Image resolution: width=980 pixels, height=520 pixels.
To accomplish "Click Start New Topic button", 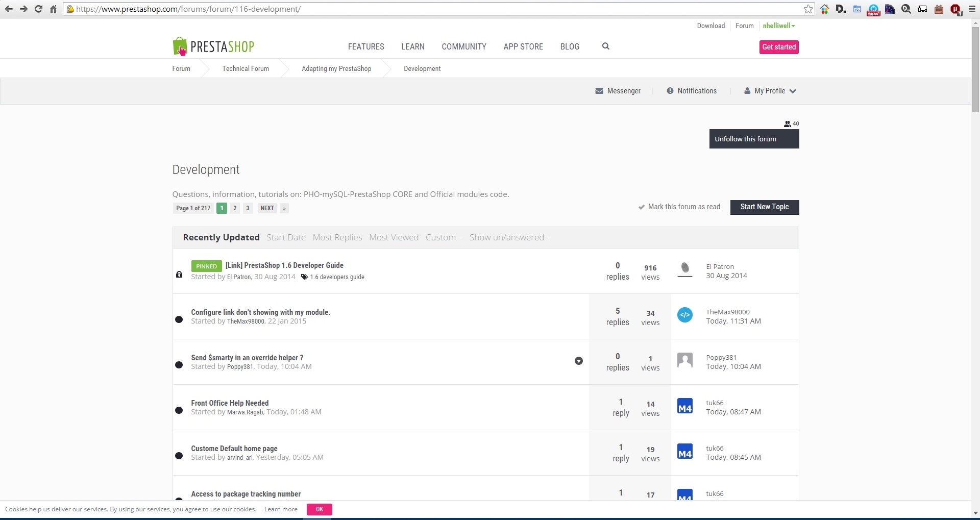I will click(765, 207).
